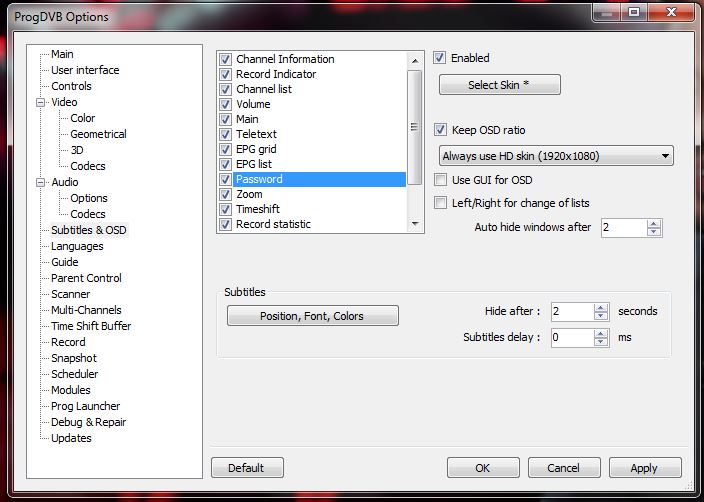Select Geometrical under Video
The height and width of the screenshot is (502, 704).
[x=98, y=134]
